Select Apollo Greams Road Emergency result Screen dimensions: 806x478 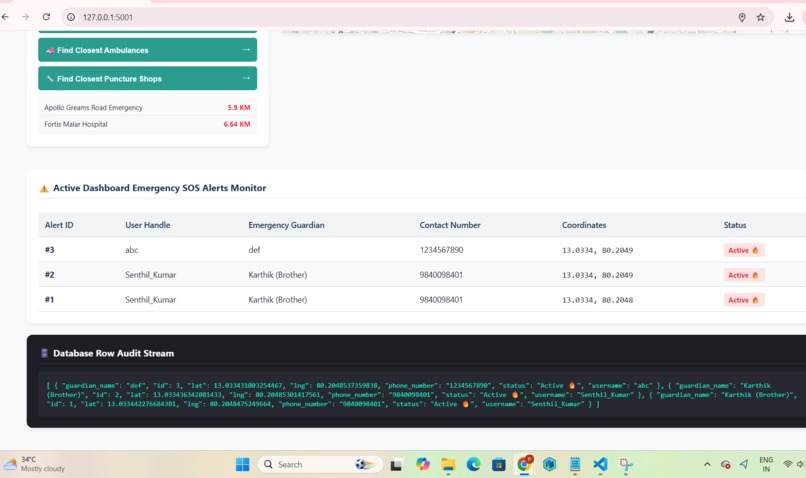147,107
